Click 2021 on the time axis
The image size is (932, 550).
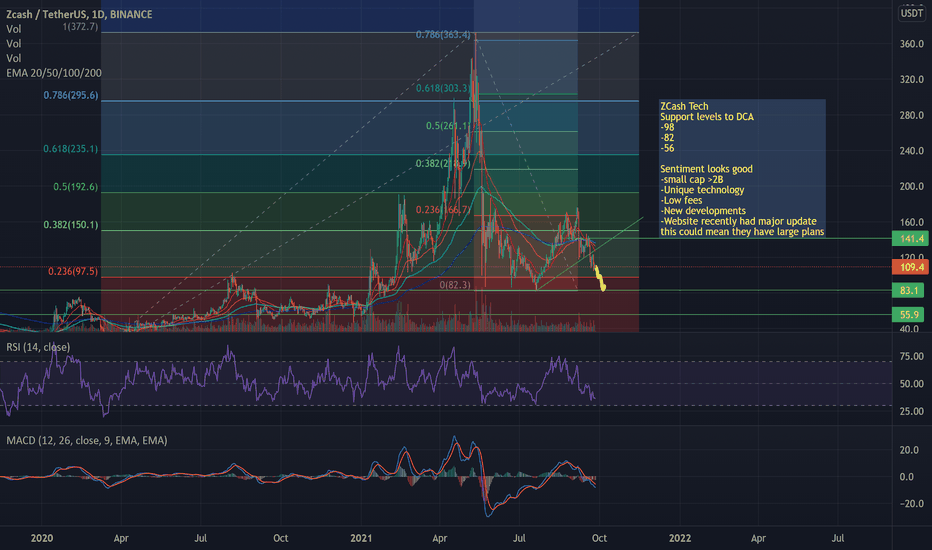361,538
